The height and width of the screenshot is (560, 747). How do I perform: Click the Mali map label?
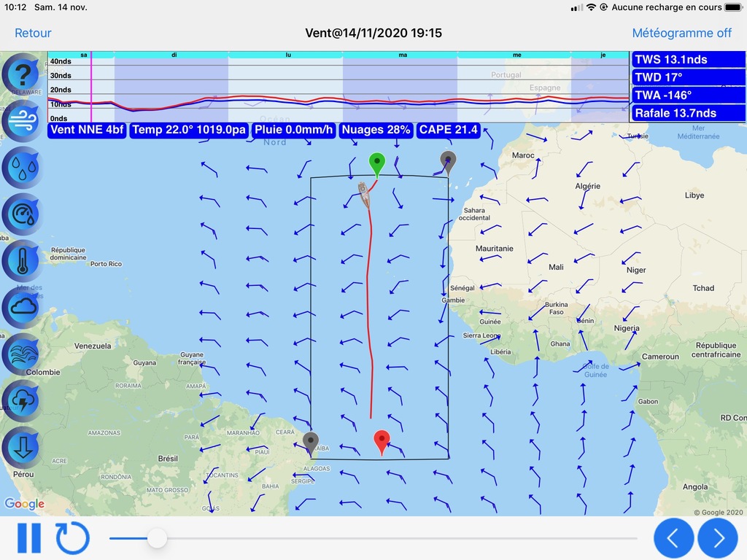(x=556, y=267)
